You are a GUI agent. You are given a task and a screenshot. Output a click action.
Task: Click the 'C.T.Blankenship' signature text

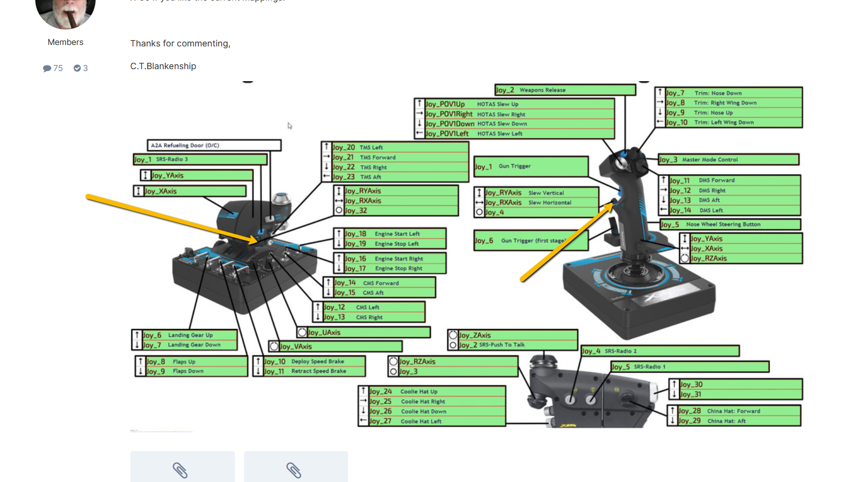(163, 66)
